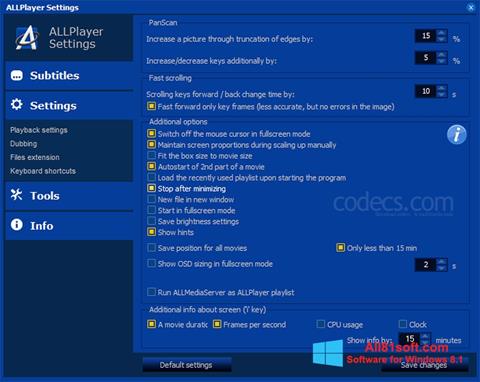
Task: Click the blue round information help icon
Action: [456, 135]
